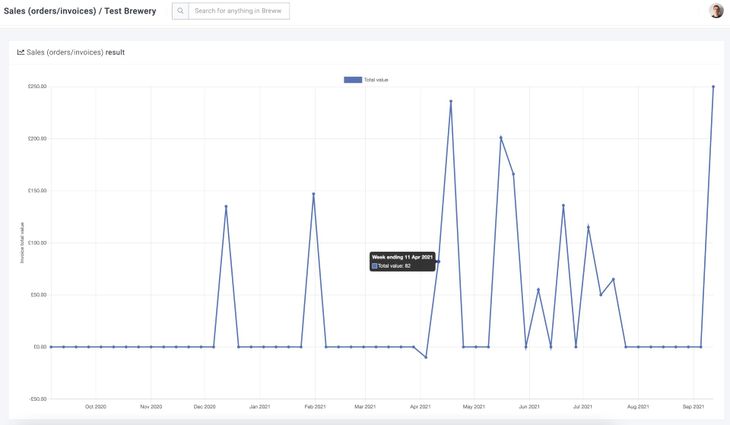Click the blue Total value legend swatch
The width and height of the screenshot is (730, 425).
pos(352,79)
